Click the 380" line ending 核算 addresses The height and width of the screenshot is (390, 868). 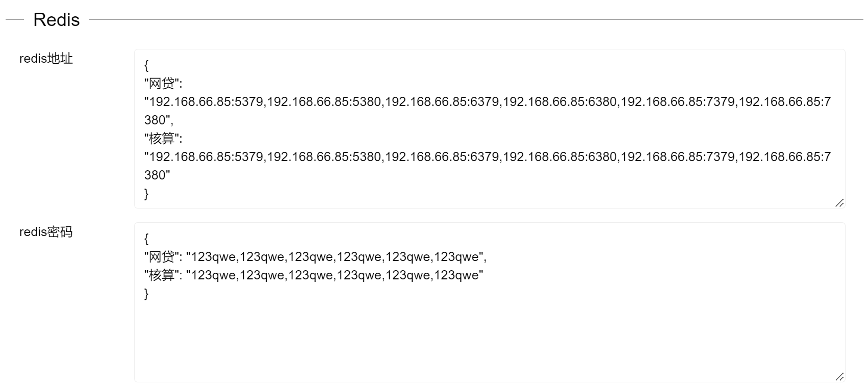[157, 175]
